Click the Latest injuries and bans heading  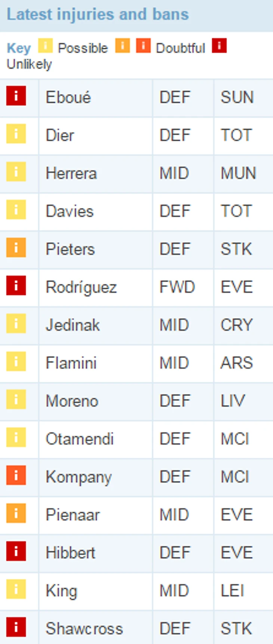click(x=98, y=15)
